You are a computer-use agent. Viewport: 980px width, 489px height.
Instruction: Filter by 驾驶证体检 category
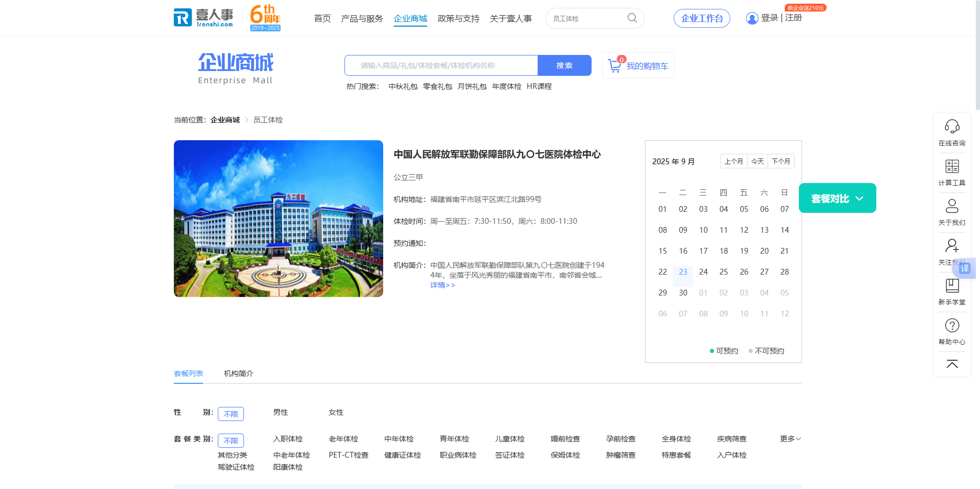(x=236, y=468)
